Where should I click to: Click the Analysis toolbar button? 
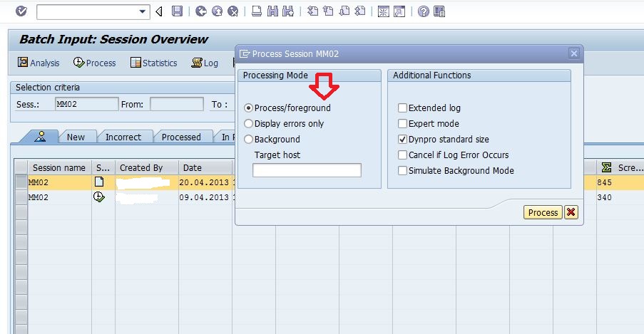[x=39, y=63]
